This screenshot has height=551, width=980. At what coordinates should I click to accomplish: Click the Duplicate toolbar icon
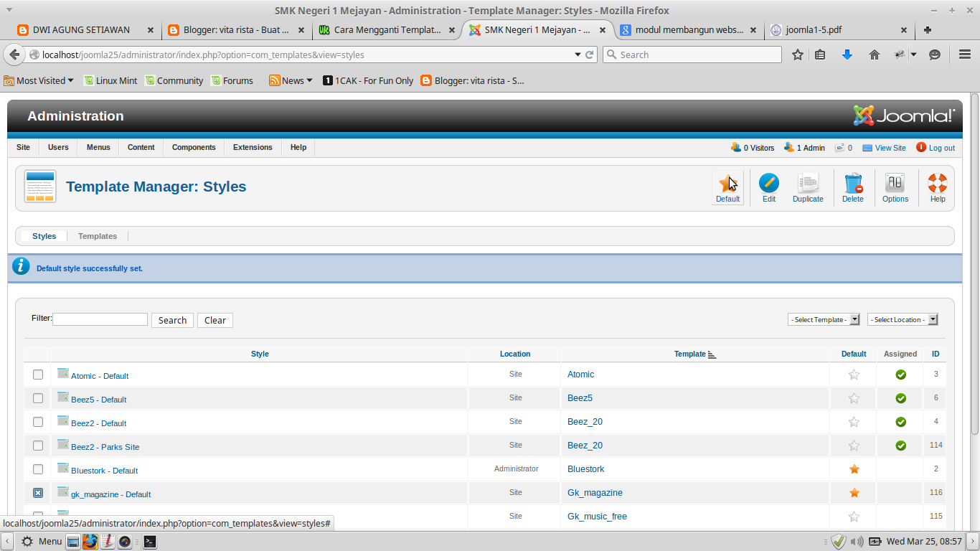(x=807, y=187)
